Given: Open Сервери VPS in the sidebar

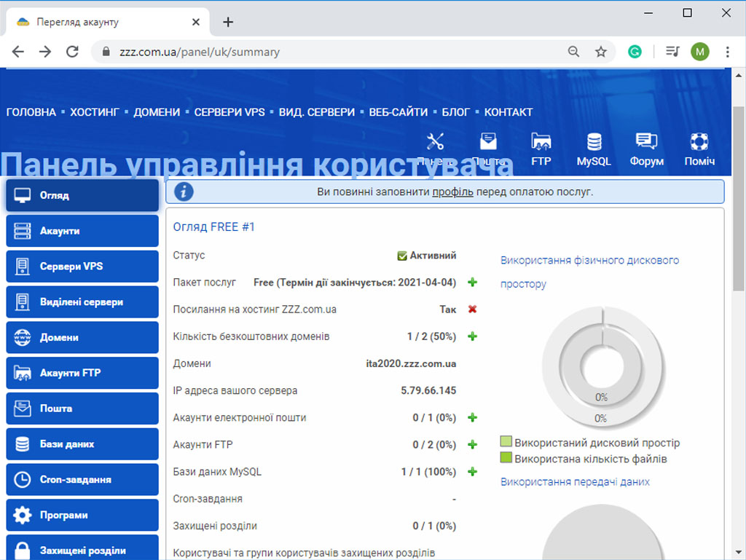Looking at the screenshot, I should 82,267.
